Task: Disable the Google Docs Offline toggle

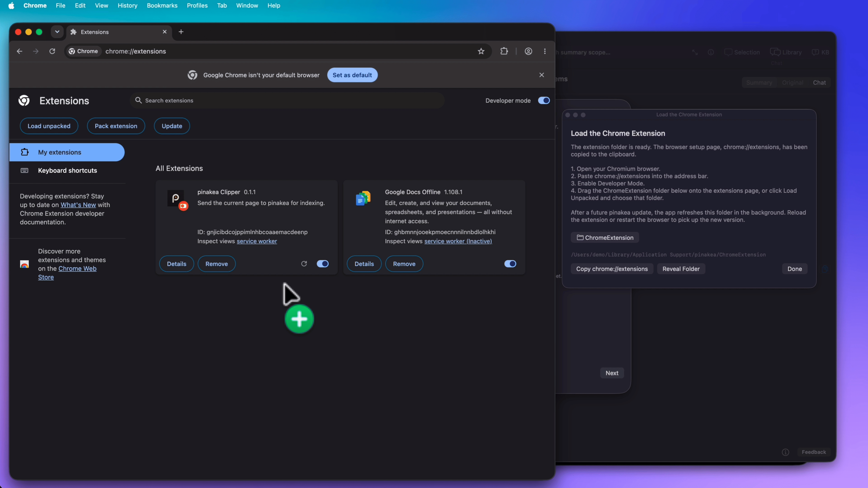Action: (x=510, y=264)
